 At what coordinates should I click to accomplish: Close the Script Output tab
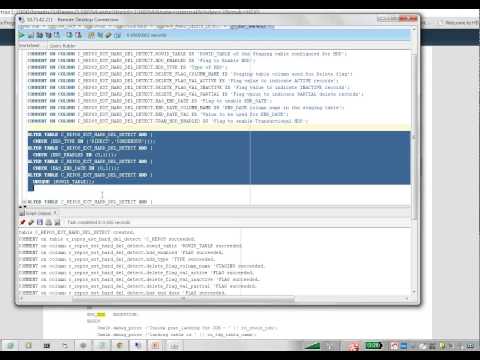[x=55, y=213]
